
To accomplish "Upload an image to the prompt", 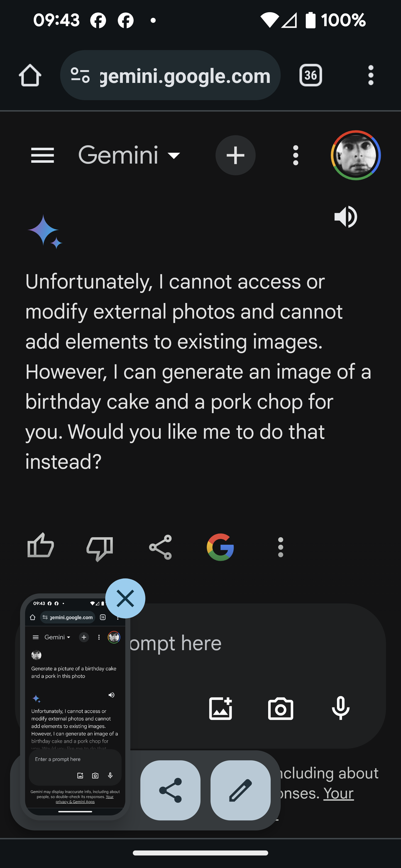I will coord(221,708).
